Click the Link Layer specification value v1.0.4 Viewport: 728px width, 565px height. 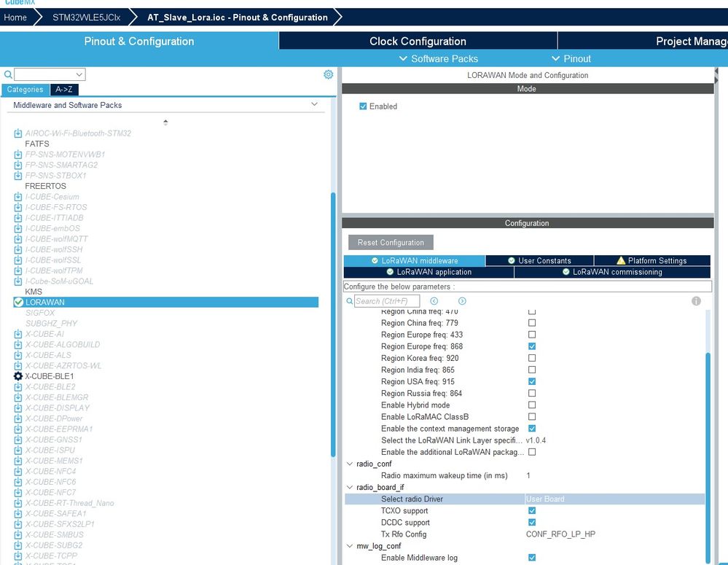pos(536,440)
